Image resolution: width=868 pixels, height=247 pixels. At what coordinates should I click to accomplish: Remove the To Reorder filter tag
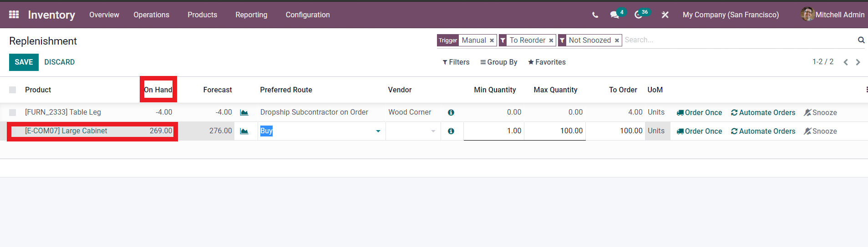551,40
